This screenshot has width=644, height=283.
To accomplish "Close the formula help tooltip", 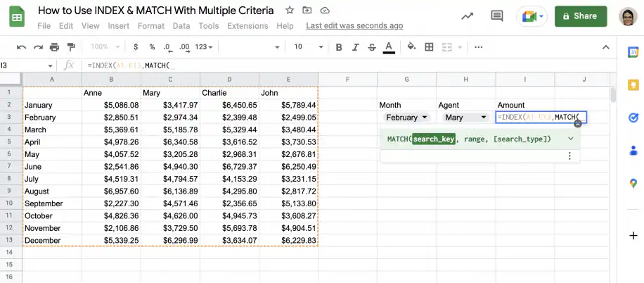I will (578, 123).
